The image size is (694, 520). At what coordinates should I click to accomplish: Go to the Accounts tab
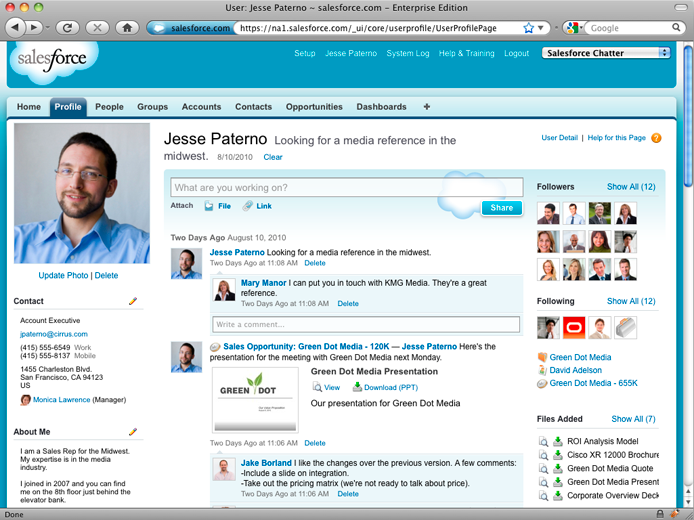coord(201,107)
